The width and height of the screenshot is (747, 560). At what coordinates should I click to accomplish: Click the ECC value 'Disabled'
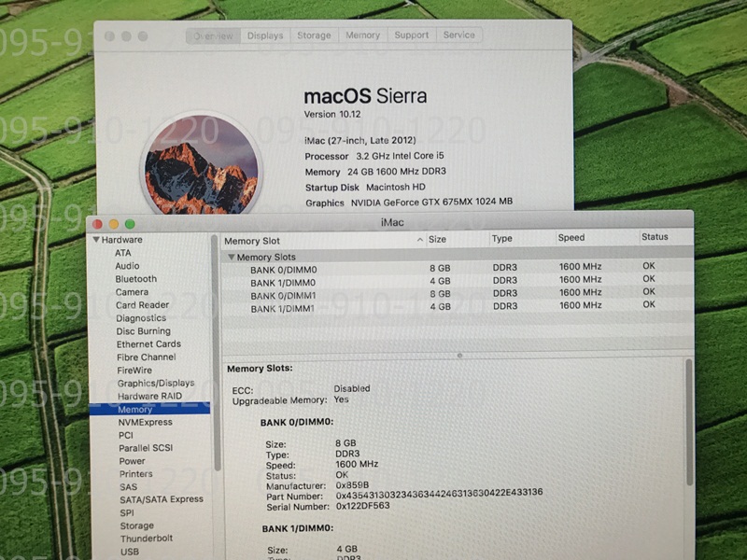point(352,388)
